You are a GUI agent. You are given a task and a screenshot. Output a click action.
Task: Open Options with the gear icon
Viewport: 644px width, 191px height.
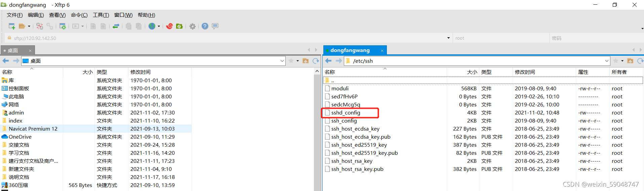pyautogui.click(x=192, y=26)
